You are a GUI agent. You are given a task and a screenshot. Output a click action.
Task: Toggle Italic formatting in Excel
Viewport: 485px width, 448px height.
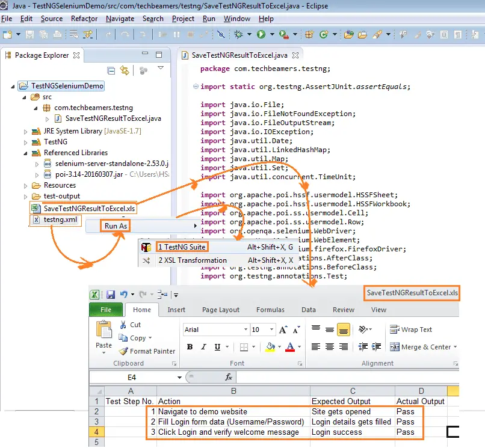click(203, 346)
